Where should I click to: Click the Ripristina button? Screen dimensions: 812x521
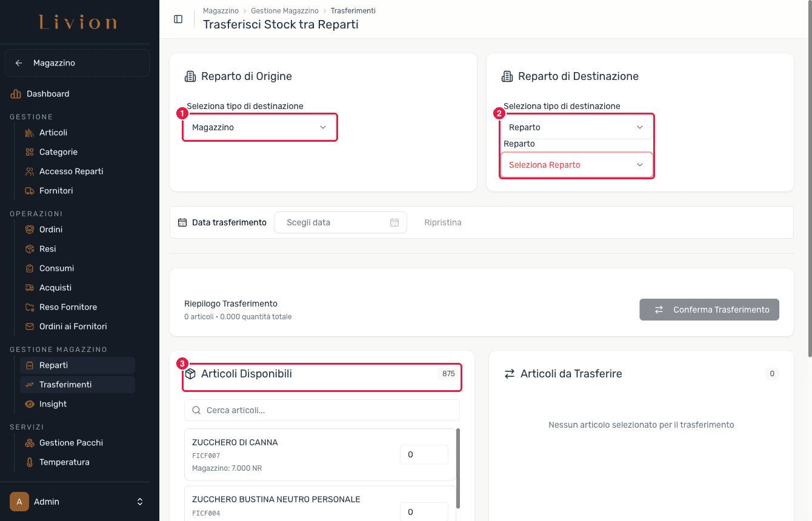[443, 222]
